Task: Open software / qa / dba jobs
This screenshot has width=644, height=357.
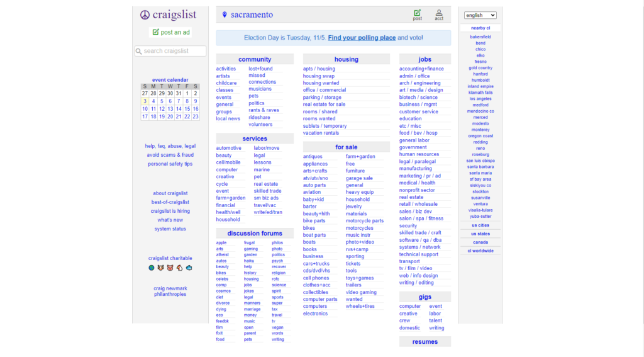Action: click(420, 240)
